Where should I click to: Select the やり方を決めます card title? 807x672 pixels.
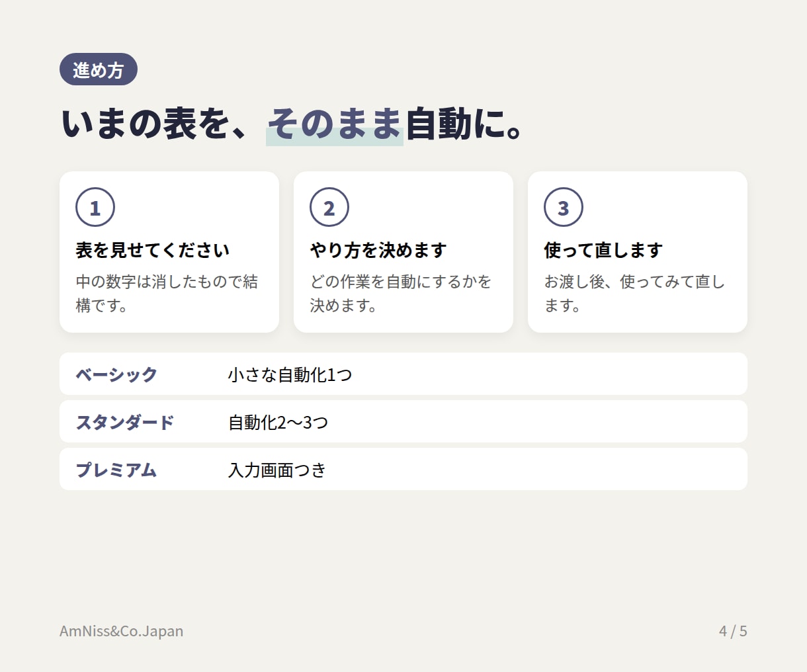point(378,250)
